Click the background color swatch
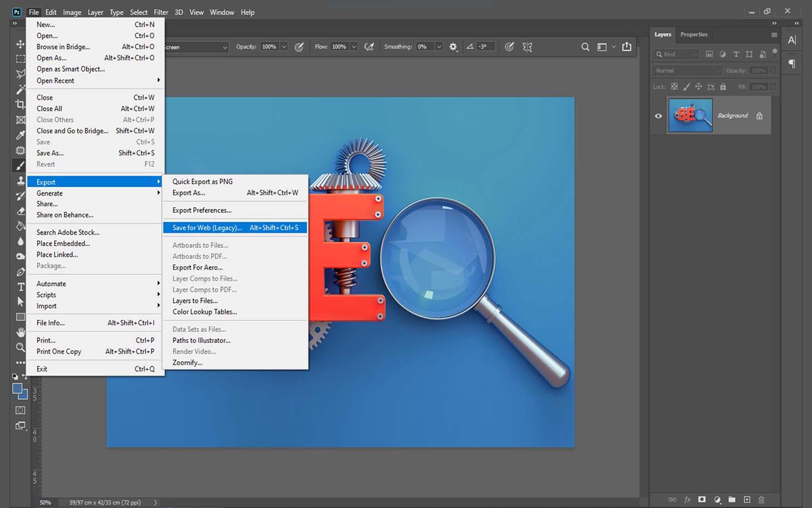The height and width of the screenshot is (508, 812). tap(24, 396)
